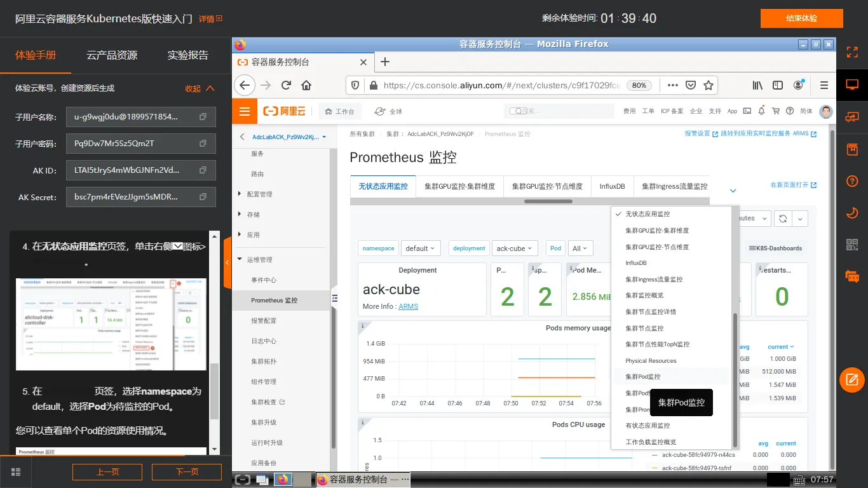Viewport: 868px width, 488px height.
Task: Open the 云产品资源 tab
Action: point(112,55)
